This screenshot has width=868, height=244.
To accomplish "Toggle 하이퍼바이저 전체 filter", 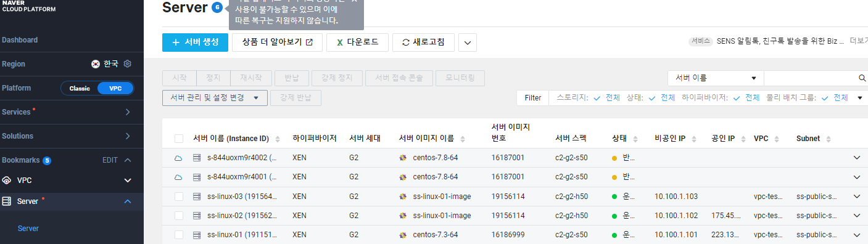I will 746,98.
